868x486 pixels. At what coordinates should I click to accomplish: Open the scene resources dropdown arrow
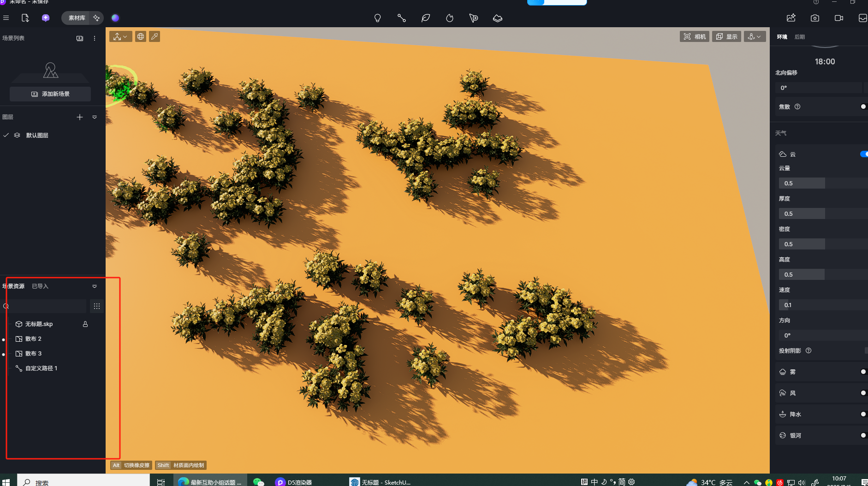point(95,286)
